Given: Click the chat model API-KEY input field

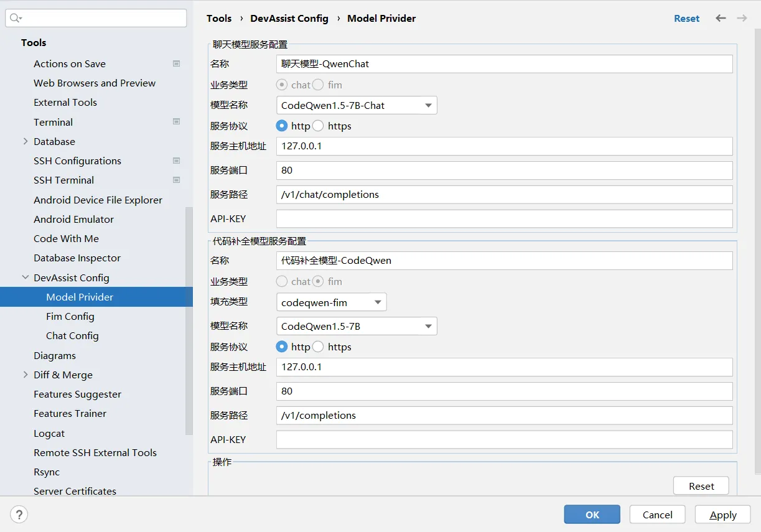Looking at the screenshot, I should coord(504,219).
